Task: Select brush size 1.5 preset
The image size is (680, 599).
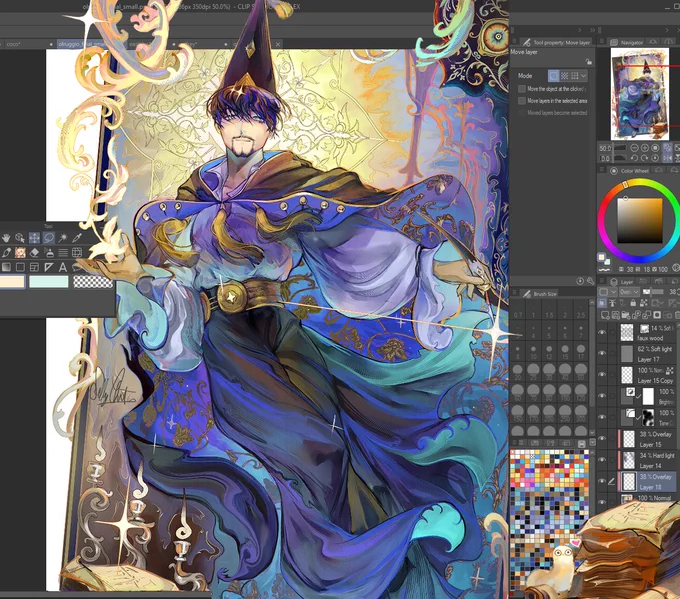Action: tap(549, 311)
